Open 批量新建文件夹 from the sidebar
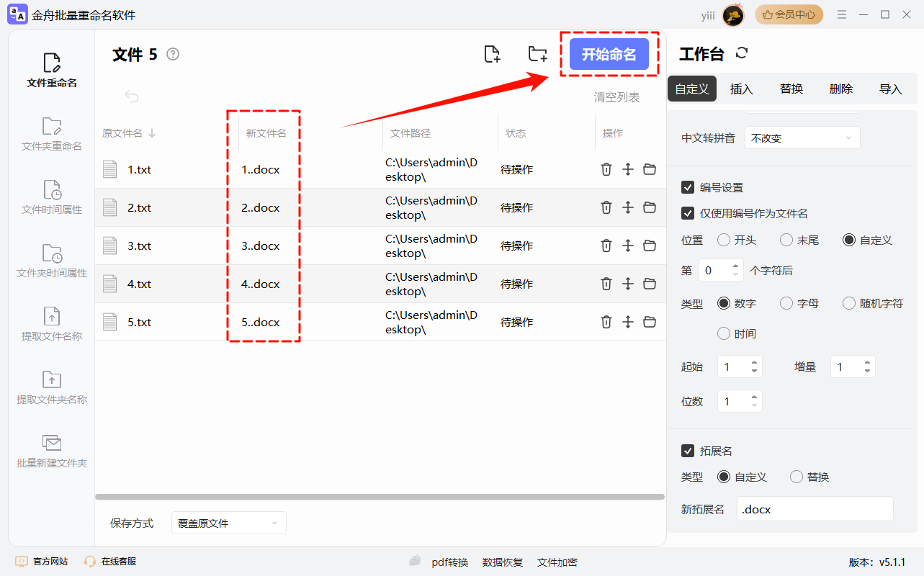Image resolution: width=924 pixels, height=576 pixels. 51,452
